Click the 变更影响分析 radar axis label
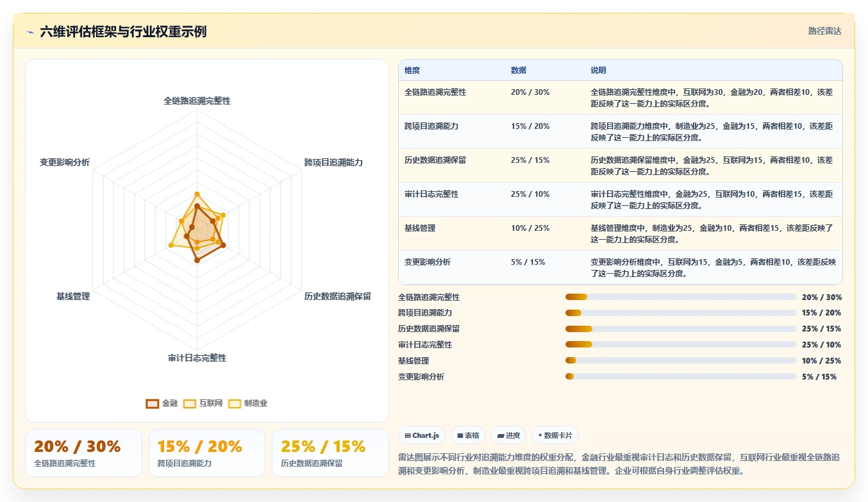This screenshot has height=502, width=868. [x=65, y=163]
